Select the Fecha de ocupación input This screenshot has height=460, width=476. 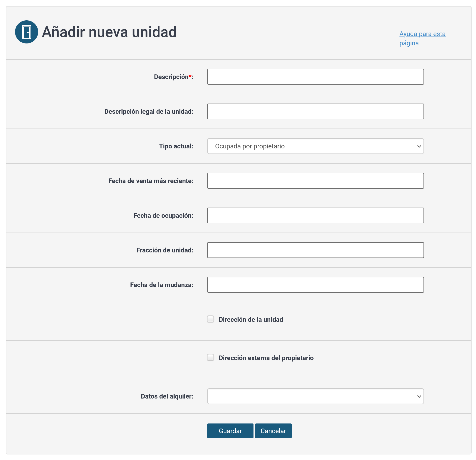pos(315,216)
